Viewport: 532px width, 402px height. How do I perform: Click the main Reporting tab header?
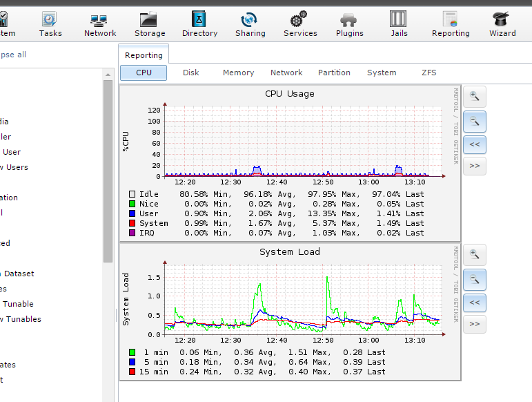(x=144, y=55)
